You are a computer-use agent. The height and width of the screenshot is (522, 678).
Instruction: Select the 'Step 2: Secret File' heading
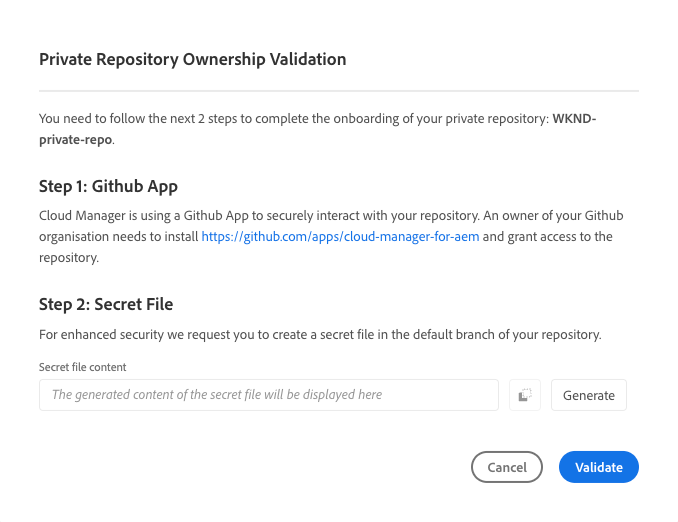[106, 304]
